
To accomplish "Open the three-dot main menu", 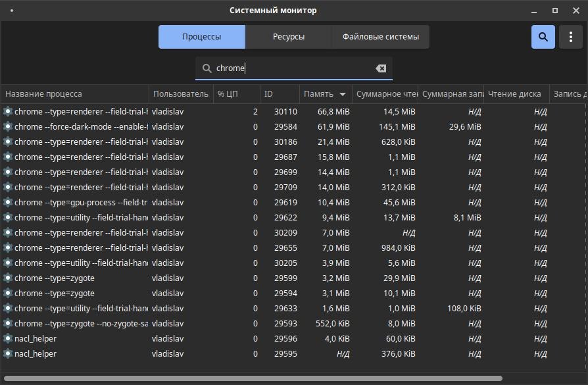I will click(x=570, y=37).
